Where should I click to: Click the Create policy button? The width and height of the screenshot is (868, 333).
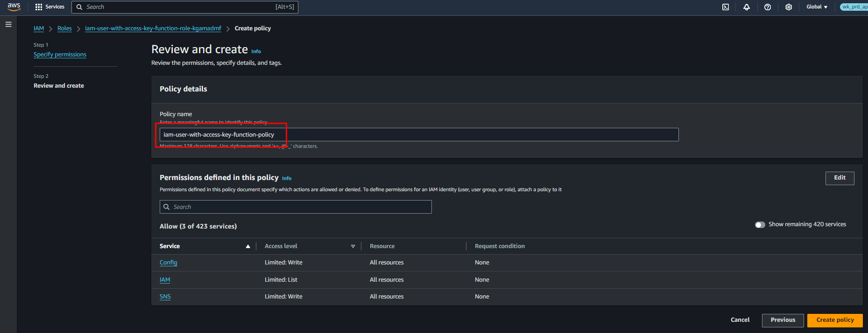835,320
